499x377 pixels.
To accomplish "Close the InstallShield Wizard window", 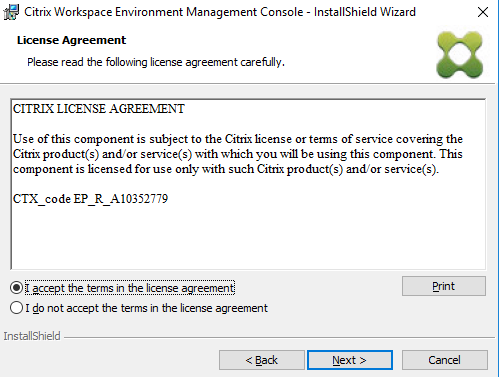I will pos(483,12).
